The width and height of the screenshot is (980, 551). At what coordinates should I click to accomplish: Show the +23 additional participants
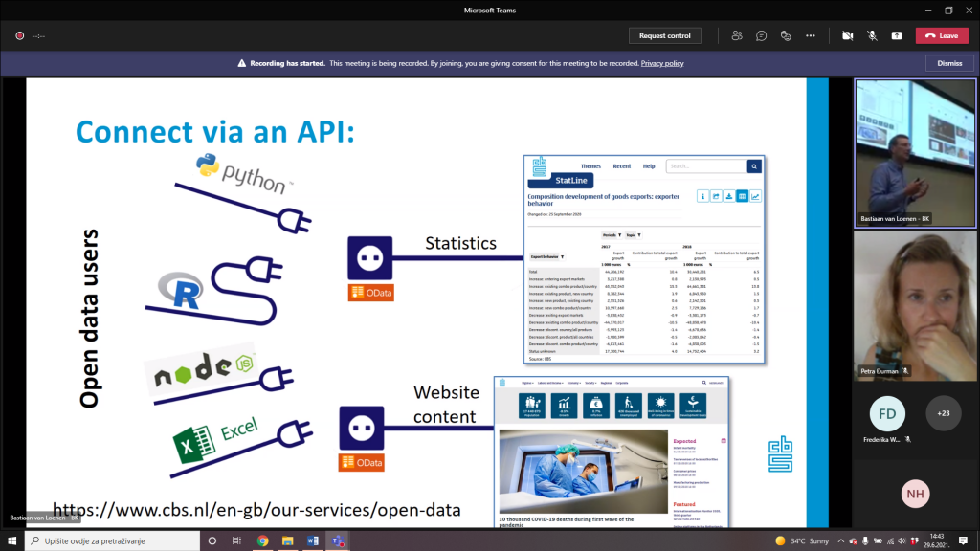pos(944,413)
